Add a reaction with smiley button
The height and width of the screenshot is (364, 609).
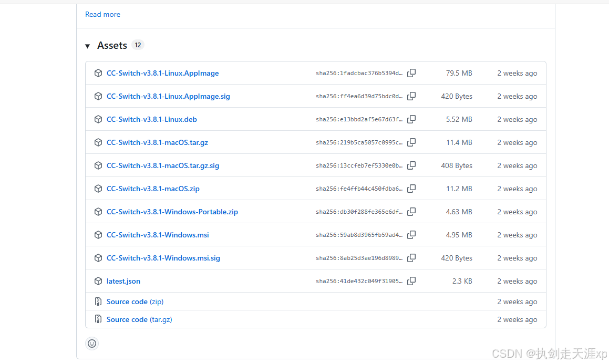[92, 344]
